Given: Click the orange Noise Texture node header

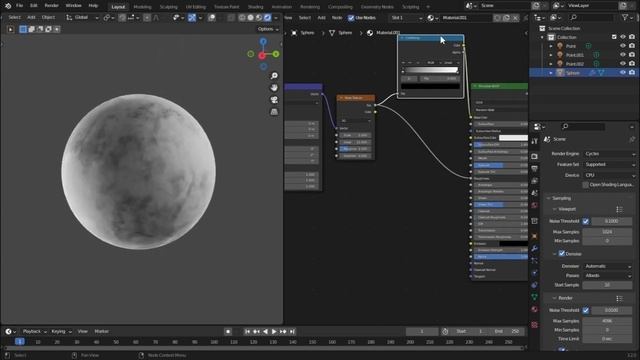Looking at the screenshot, I should (356, 98).
